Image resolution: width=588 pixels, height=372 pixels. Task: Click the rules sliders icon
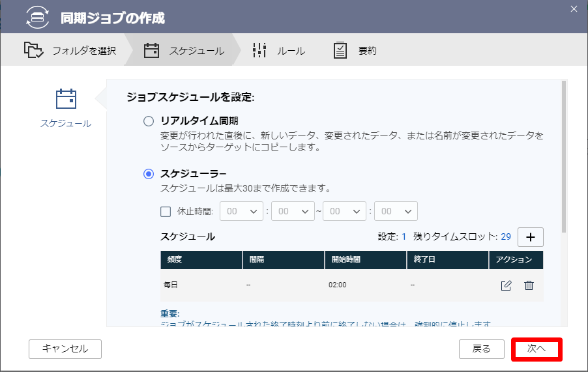point(259,50)
